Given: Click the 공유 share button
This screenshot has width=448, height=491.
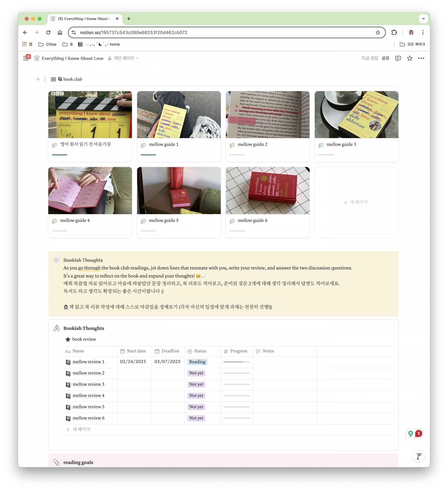Looking at the screenshot, I should coord(385,58).
